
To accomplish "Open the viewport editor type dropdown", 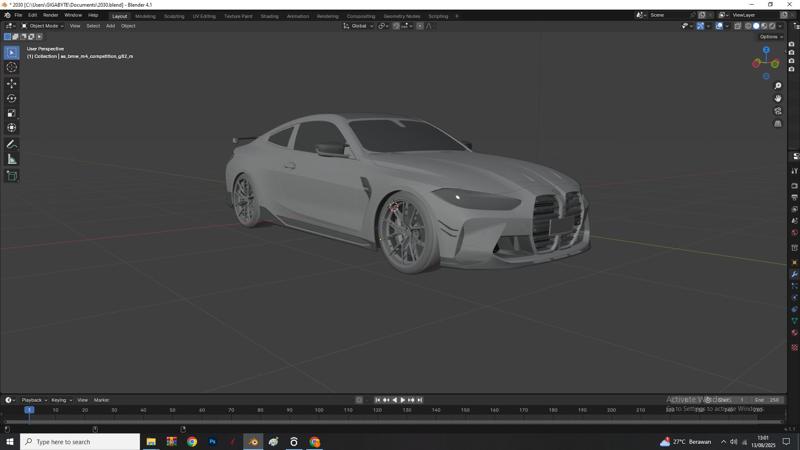I will tap(10, 26).
